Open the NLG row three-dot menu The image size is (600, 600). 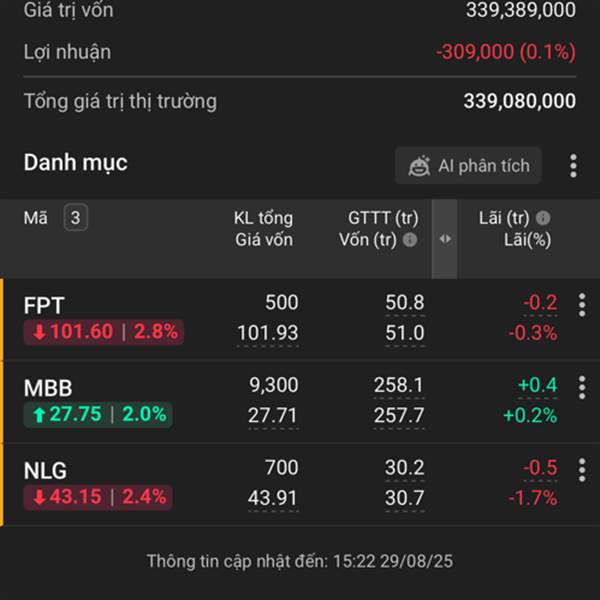[x=582, y=470]
